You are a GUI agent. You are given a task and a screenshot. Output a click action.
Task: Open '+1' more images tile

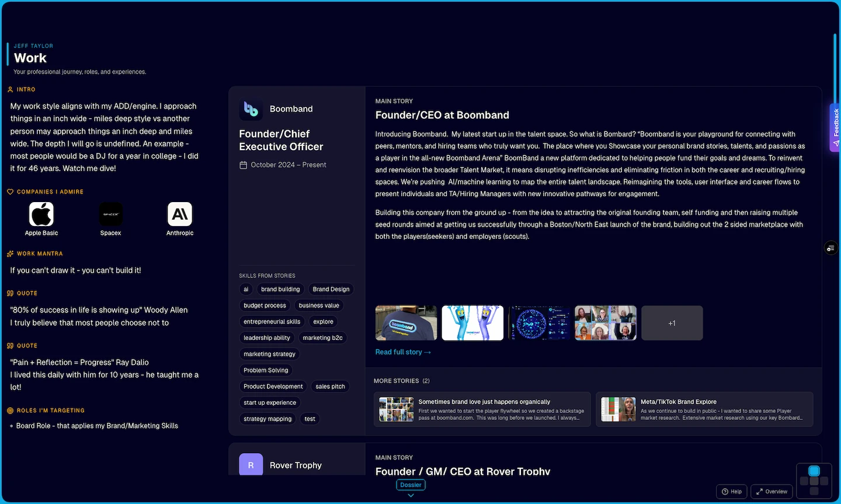pyautogui.click(x=672, y=323)
